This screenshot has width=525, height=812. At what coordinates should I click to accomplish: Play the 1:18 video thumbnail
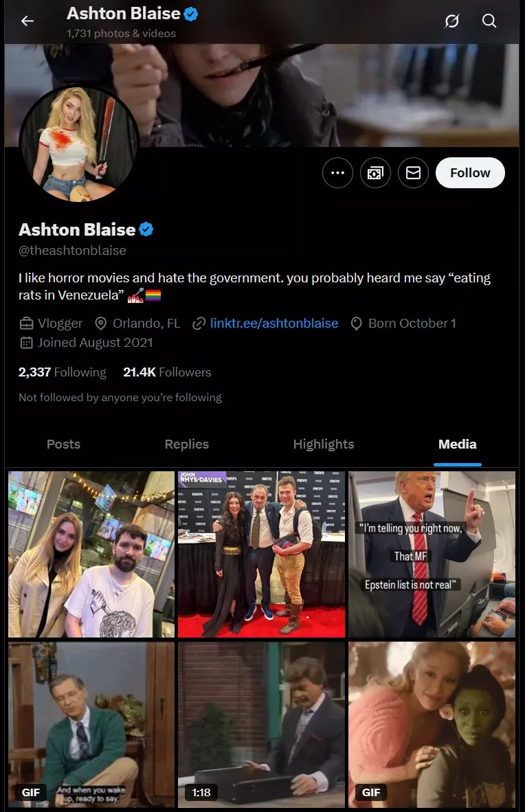(261, 725)
